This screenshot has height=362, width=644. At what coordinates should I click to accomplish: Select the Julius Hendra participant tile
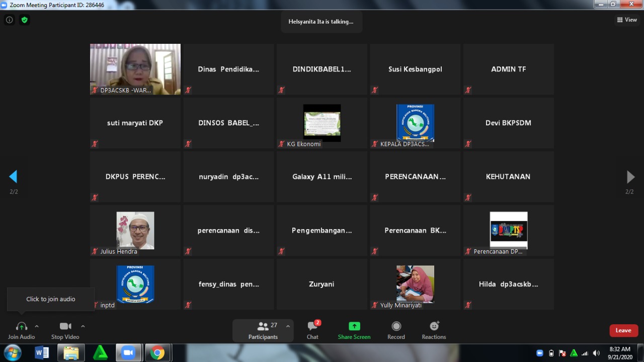point(135,230)
